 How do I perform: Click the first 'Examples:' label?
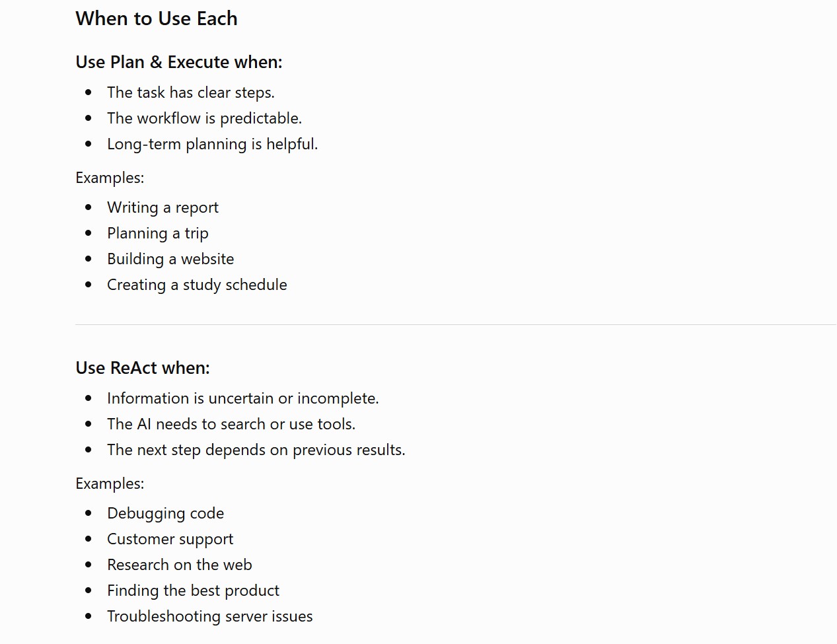tap(110, 178)
